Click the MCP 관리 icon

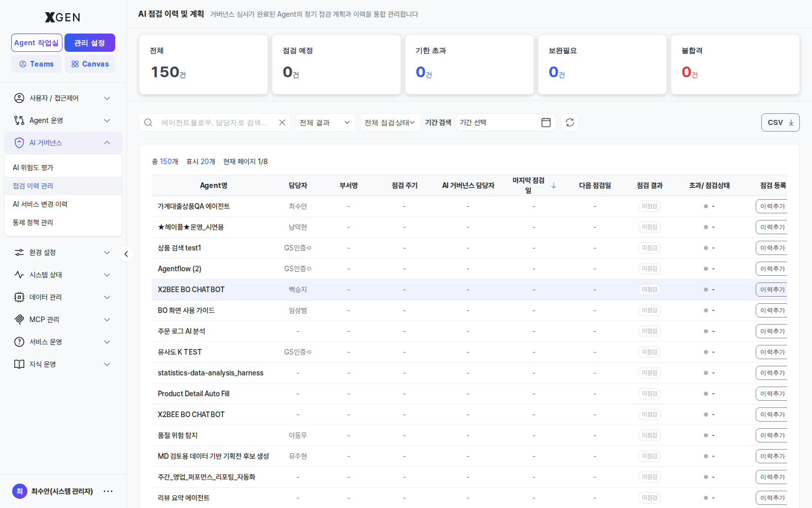[x=19, y=320]
